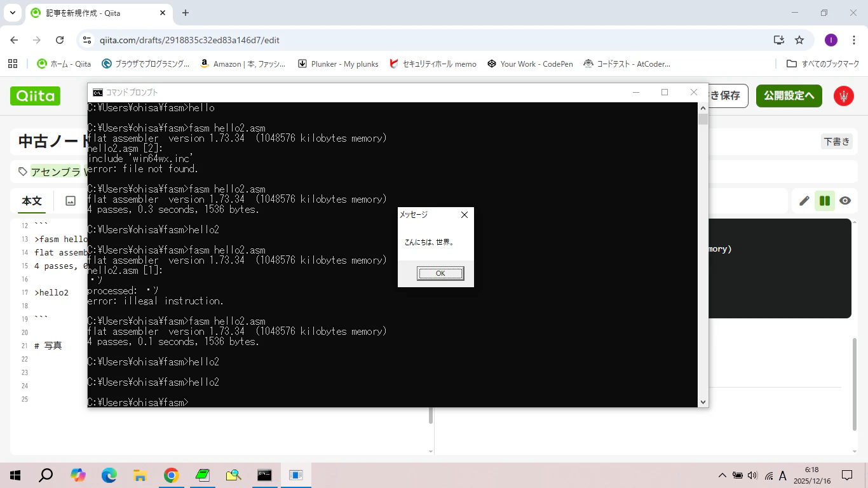Click the tag icon in the Qiita tag row
Viewport: 868px width, 488px height.
(x=23, y=172)
